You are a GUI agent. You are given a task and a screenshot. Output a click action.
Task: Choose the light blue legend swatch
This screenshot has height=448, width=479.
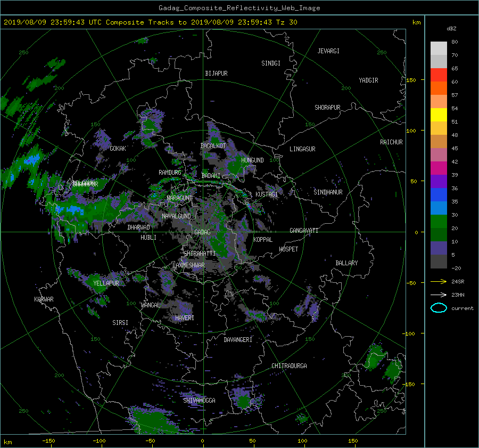point(439,208)
